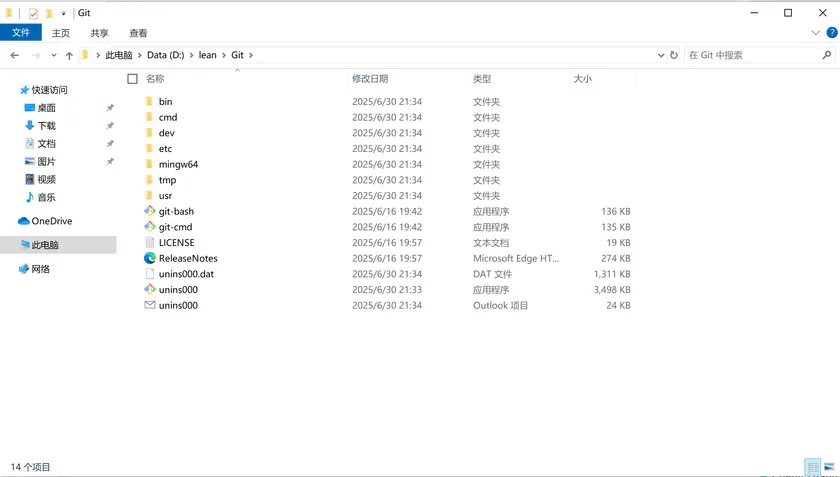Switch to large icons view in status bar
This screenshot has width=840, height=477.
829,467
